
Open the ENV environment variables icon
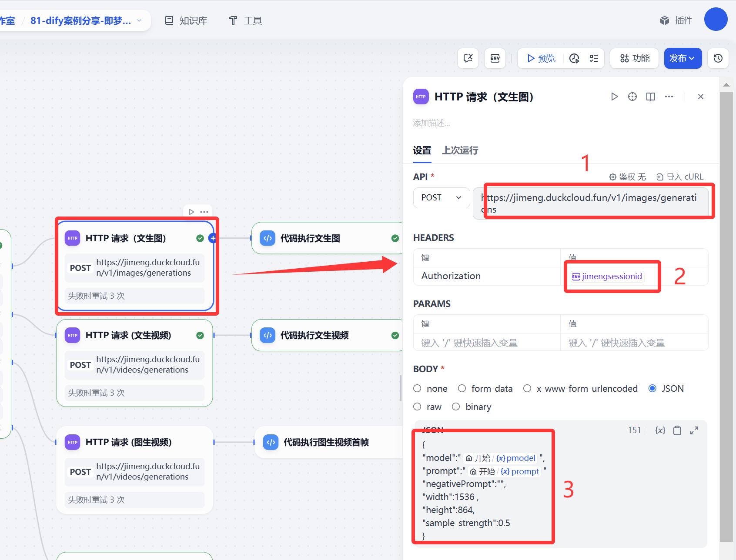pos(495,58)
